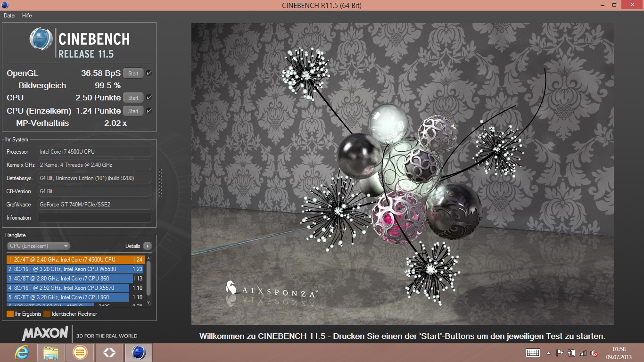
Task: Open the touch keyboard from the system tray
Action: pyautogui.click(x=533, y=353)
